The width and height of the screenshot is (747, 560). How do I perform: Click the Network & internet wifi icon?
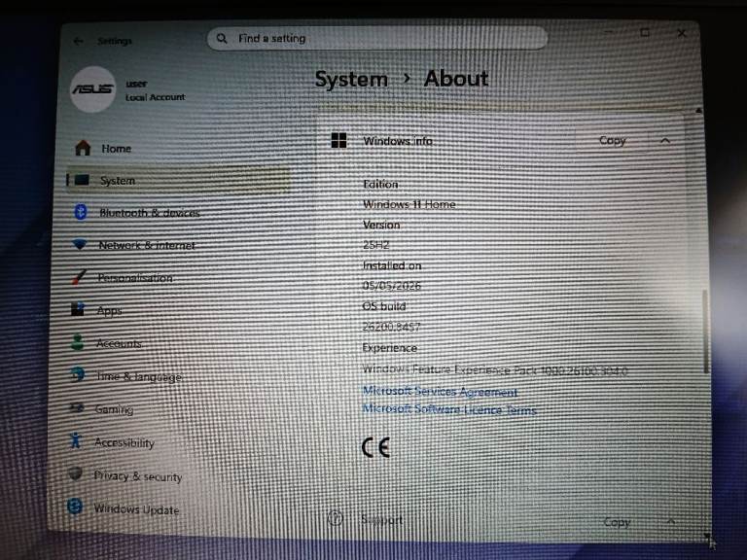pos(80,244)
